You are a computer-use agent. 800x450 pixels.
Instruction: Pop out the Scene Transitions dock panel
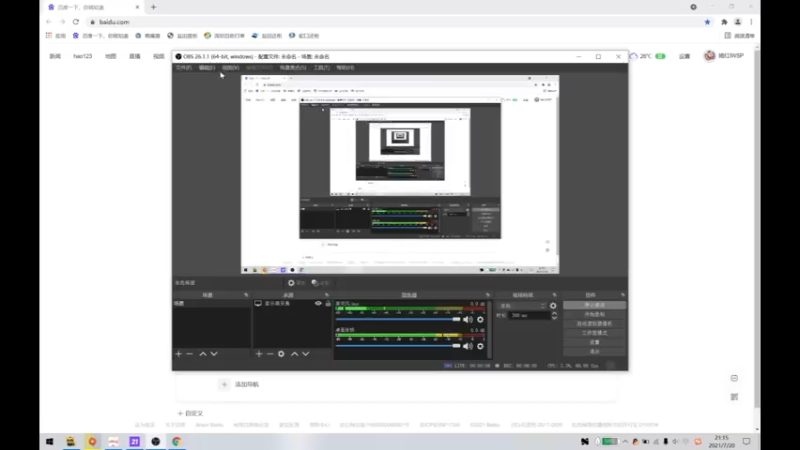tap(555, 295)
